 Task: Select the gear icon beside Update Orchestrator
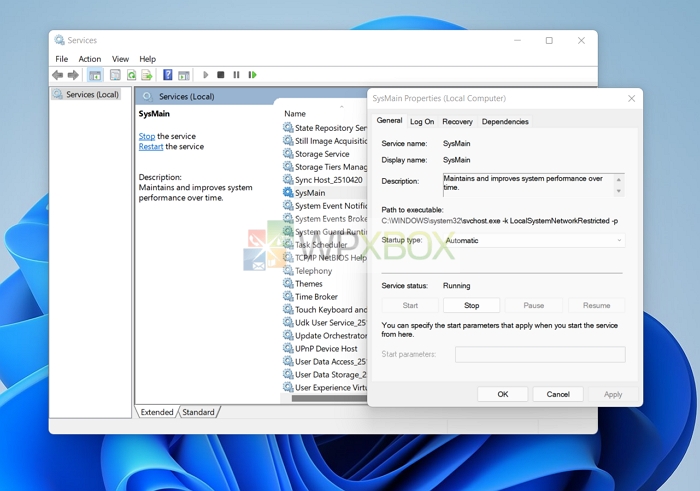pos(288,335)
